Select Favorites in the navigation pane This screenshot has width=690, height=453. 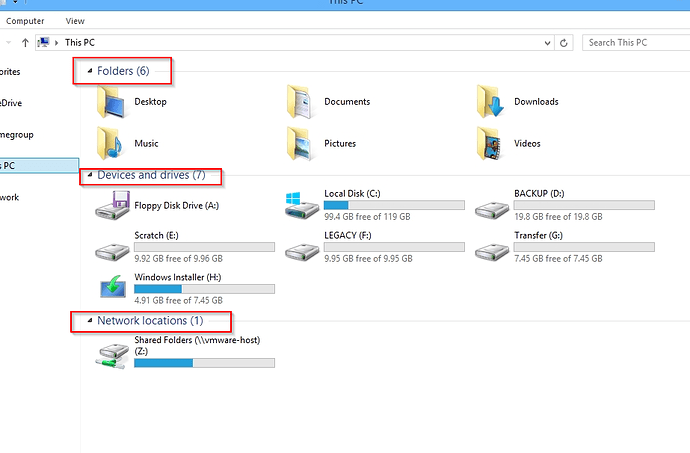pyautogui.click(x=10, y=71)
